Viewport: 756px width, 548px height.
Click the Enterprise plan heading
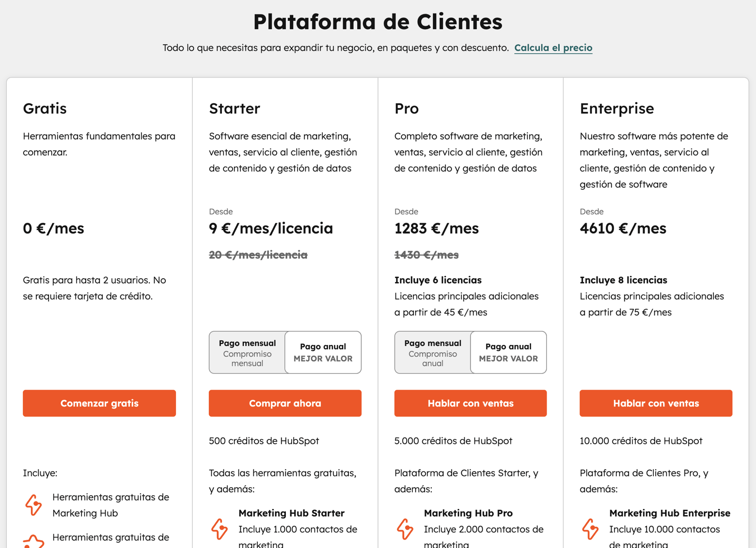tap(616, 109)
